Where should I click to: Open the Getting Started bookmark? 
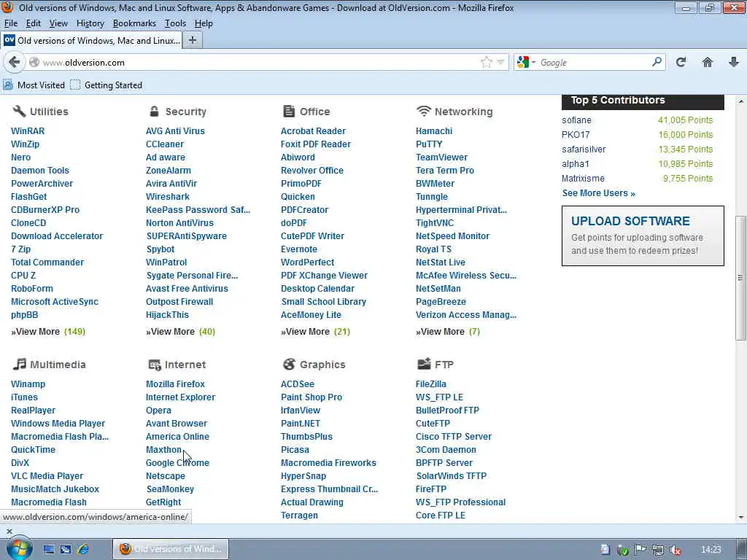click(107, 85)
